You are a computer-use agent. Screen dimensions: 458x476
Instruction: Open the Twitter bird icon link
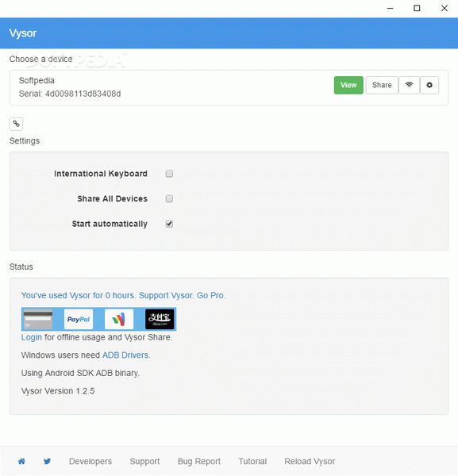(47, 462)
